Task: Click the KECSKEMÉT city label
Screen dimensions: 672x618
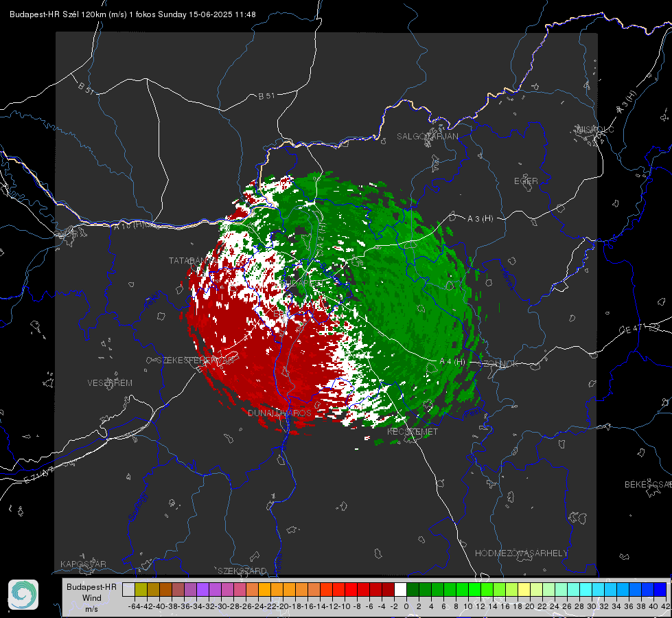Action: coord(413,431)
